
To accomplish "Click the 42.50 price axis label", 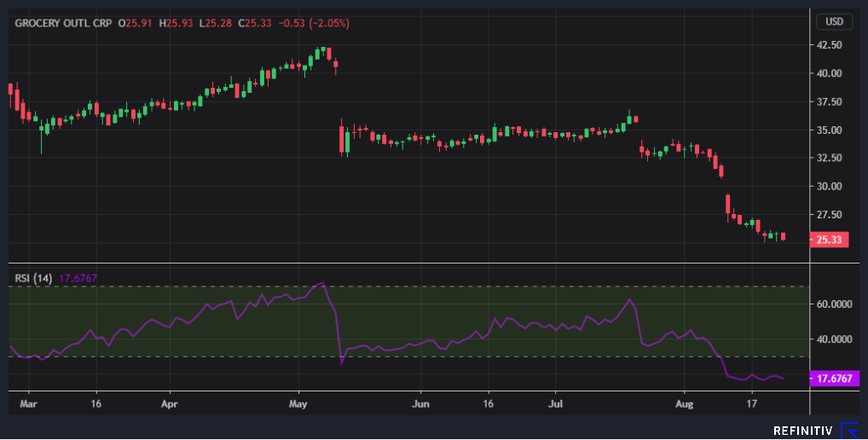I will click(830, 45).
